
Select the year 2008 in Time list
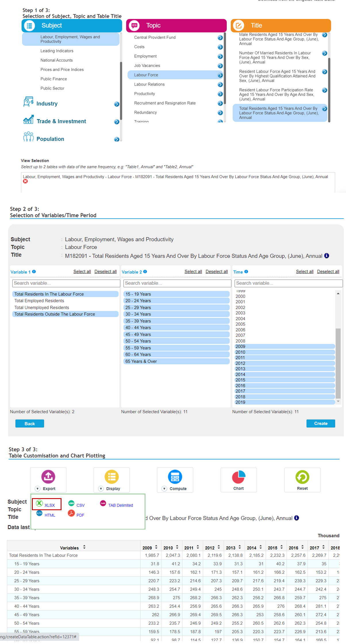point(240,341)
